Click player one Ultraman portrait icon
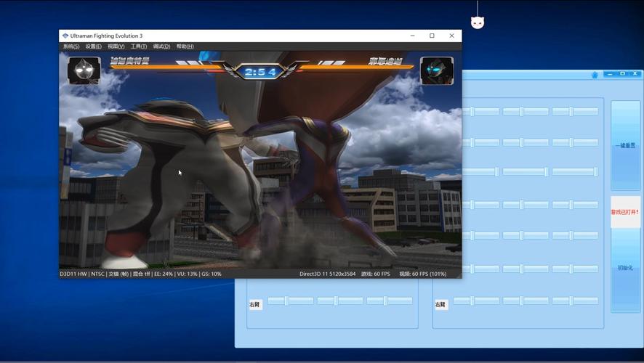 click(x=84, y=70)
